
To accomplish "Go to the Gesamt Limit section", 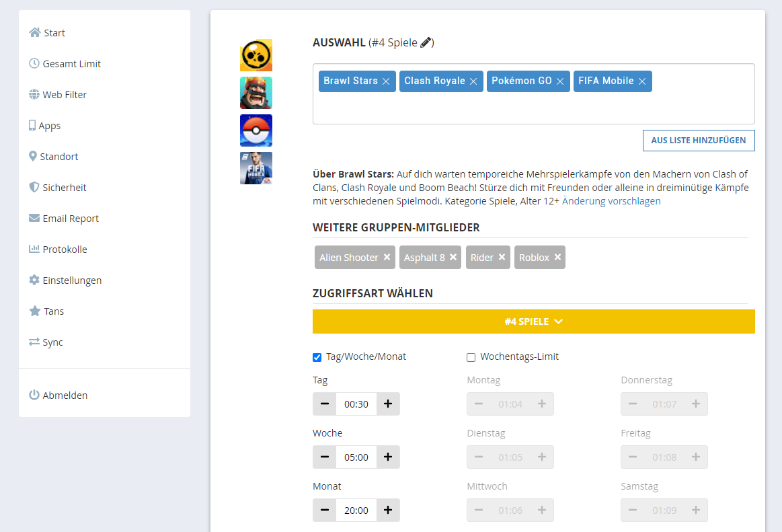I will [65, 64].
